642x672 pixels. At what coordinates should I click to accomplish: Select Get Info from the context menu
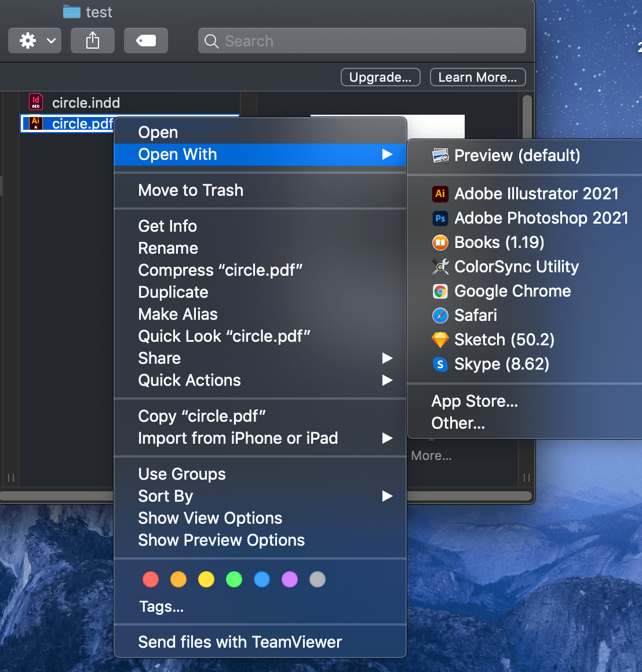pyautogui.click(x=167, y=226)
